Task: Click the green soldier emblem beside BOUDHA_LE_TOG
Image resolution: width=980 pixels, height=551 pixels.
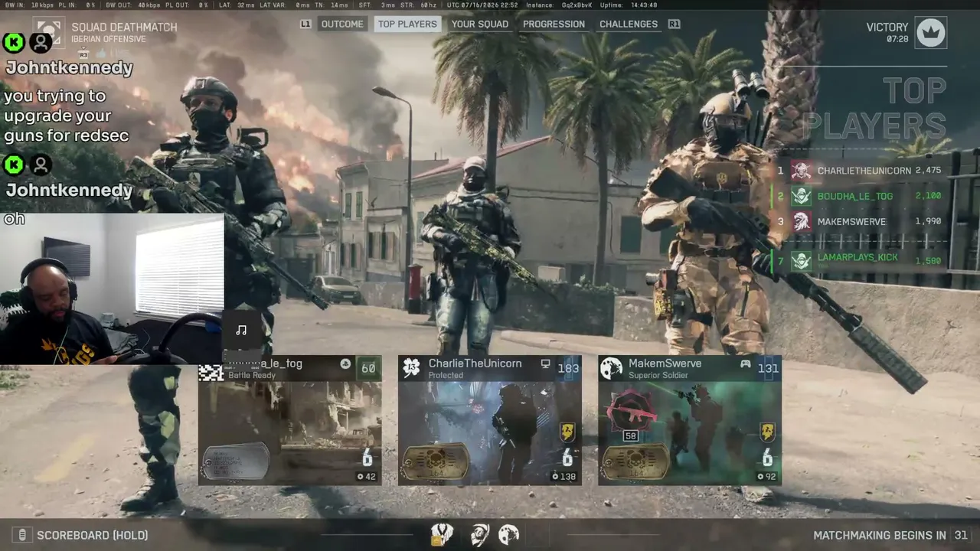Action: (x=801, y=196)
